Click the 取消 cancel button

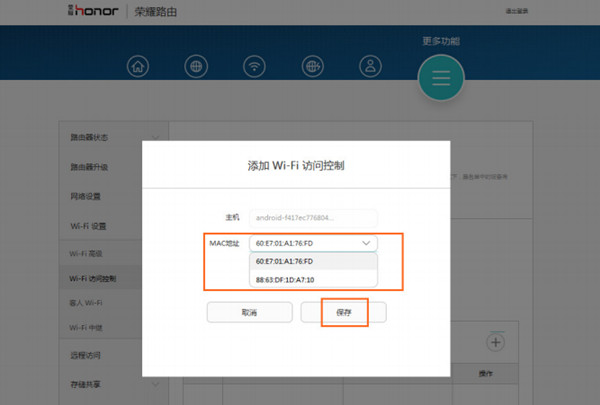(x=249, y=312)
